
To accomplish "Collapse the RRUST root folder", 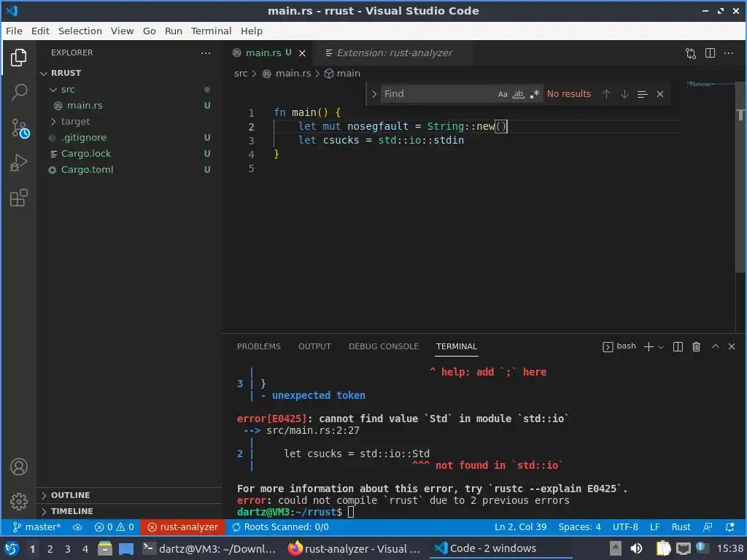I will pos(66,73).
